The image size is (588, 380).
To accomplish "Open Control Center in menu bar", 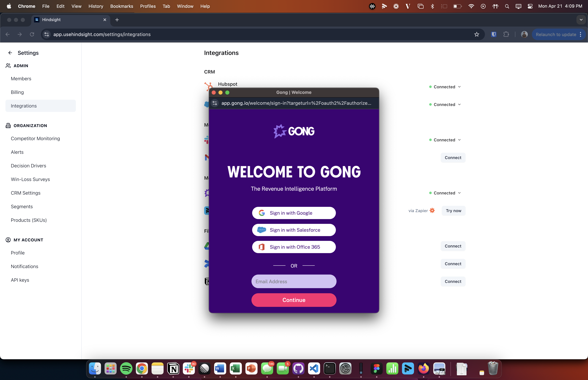I will click(530, 6).
